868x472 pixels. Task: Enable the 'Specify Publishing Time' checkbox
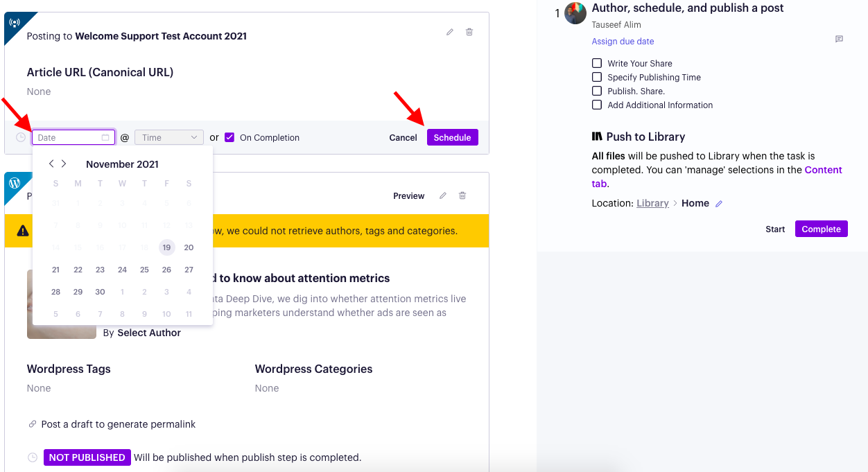click(597, 77)
